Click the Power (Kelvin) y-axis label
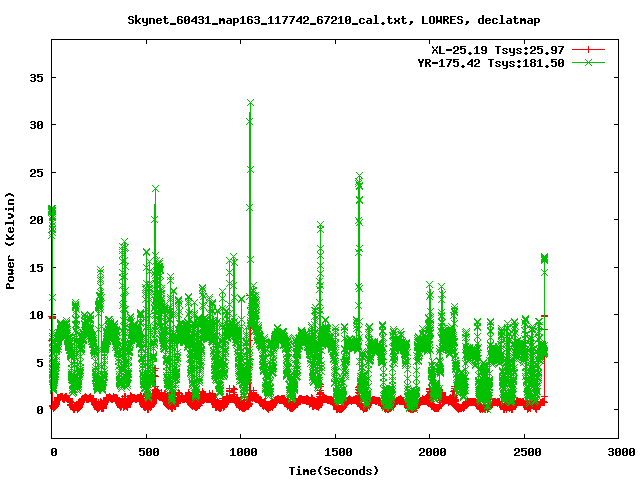The height and width of the screenshot is (480, 640). 10,241
